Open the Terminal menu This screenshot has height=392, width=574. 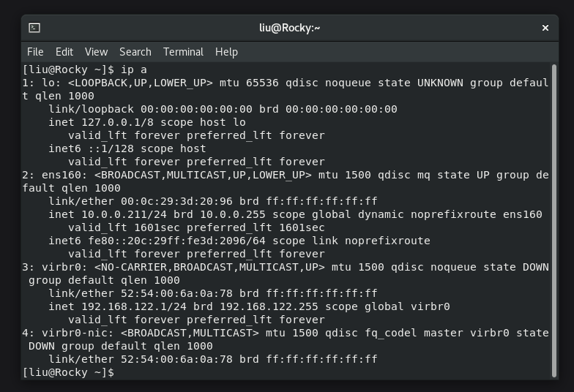point(183,52)
